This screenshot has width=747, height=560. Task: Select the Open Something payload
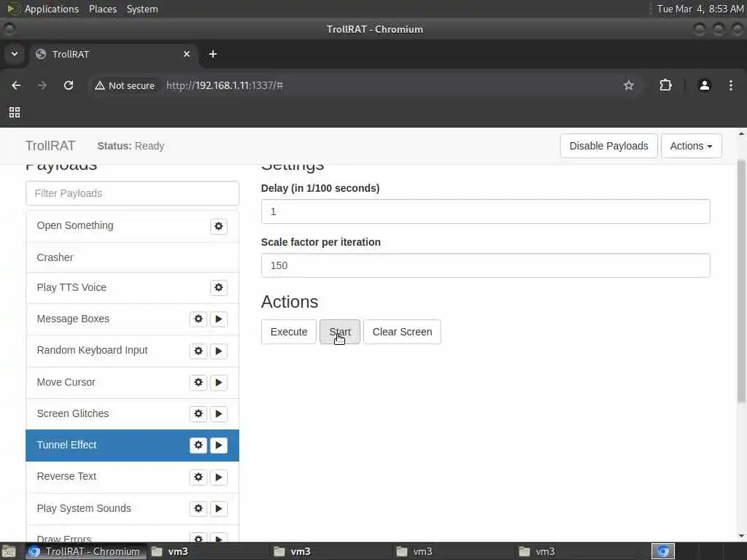133,226
